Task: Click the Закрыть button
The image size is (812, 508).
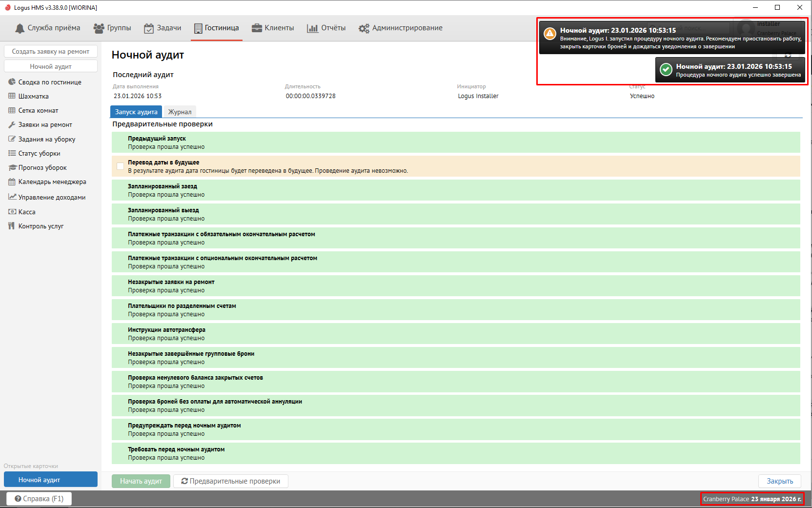Action: pos(780,481)
